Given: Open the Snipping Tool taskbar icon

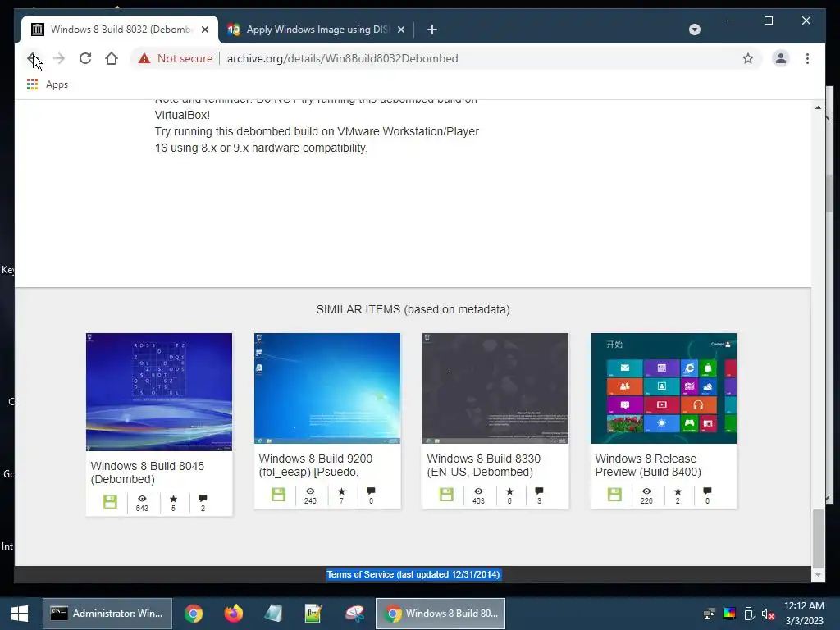Looking at the screenshot, I should tap(354, 614).
